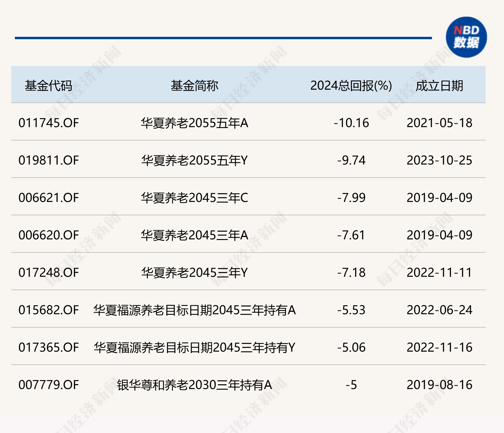Select fund name 华夏养老2045三年A
Image resolution: width=504 pixels, height=433 pixels.
(x=195, y=235)
